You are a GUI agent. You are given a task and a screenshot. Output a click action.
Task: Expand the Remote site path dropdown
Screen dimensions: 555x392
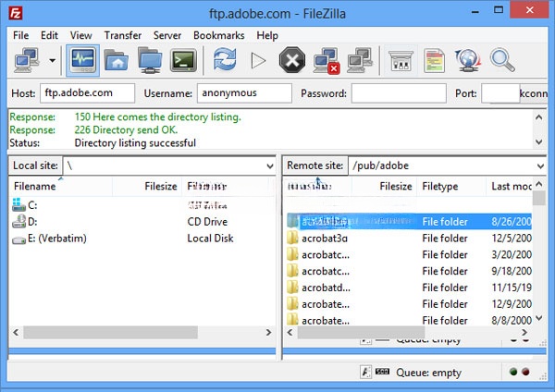[540, 165]
